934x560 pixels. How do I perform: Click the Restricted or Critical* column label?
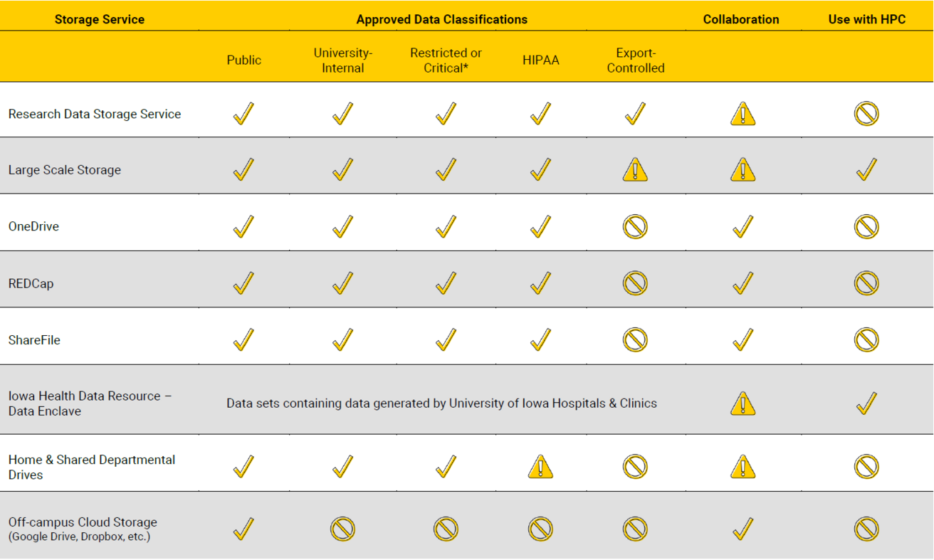[446, 60]
